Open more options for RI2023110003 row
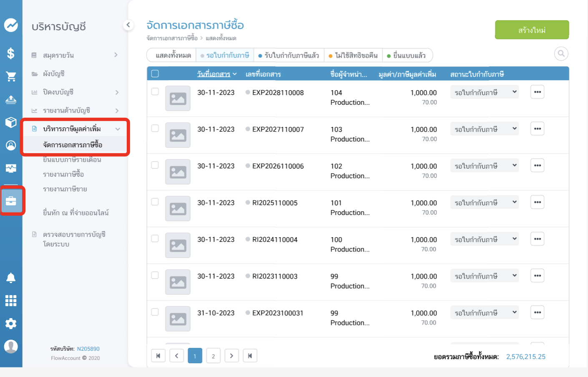588x377 pixels. point(537,276)
